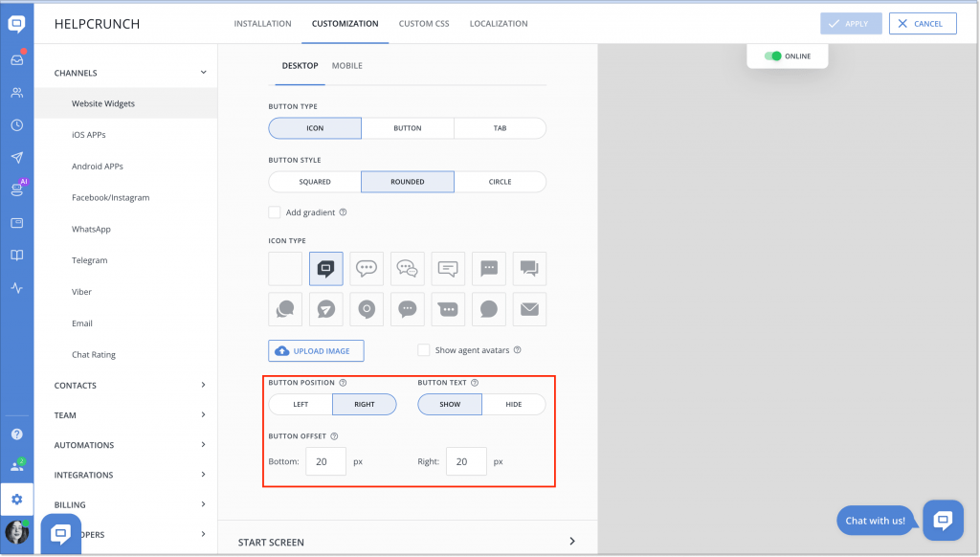The height and width of the screenshot is (557, 980).
Task: Open the invite teammates icon with green badge
Action: 17,466
